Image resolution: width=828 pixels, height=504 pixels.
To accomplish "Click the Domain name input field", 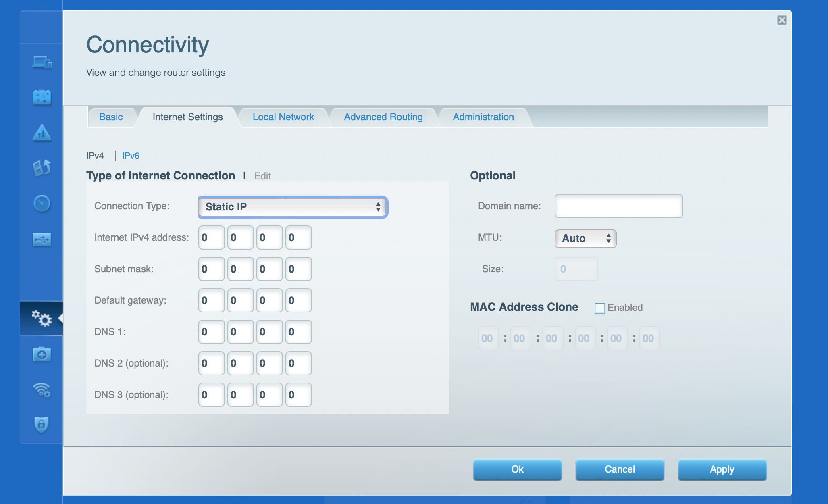I will point(618,206).
